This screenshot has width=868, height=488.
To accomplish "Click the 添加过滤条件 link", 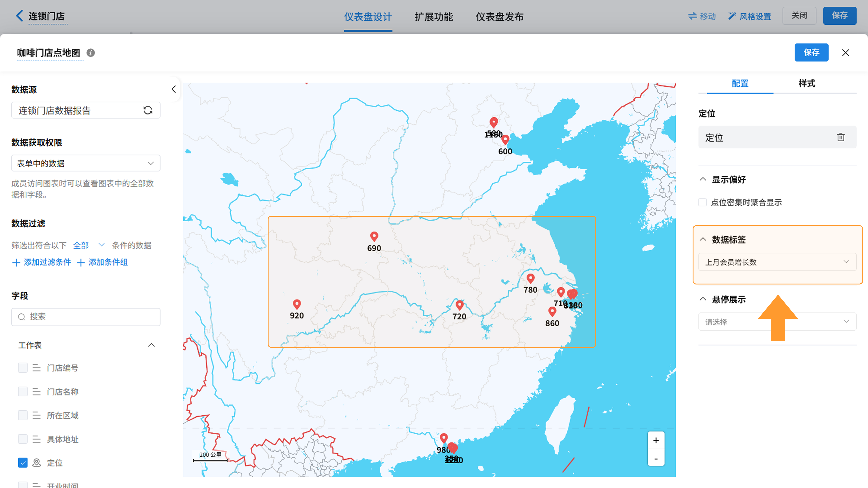I will pyautogui.click(x=42, y=262).
